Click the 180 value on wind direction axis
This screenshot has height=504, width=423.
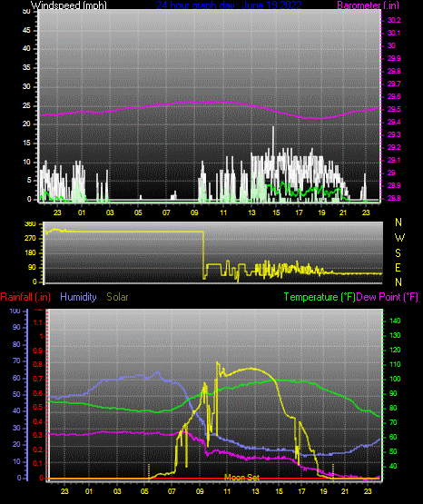pos(31,253)
